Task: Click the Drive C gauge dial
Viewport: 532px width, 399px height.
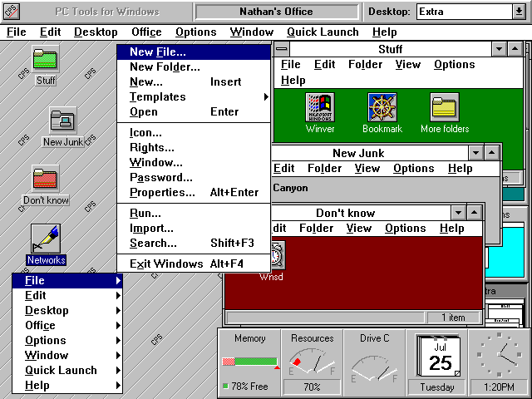Action: click(374, 368)
